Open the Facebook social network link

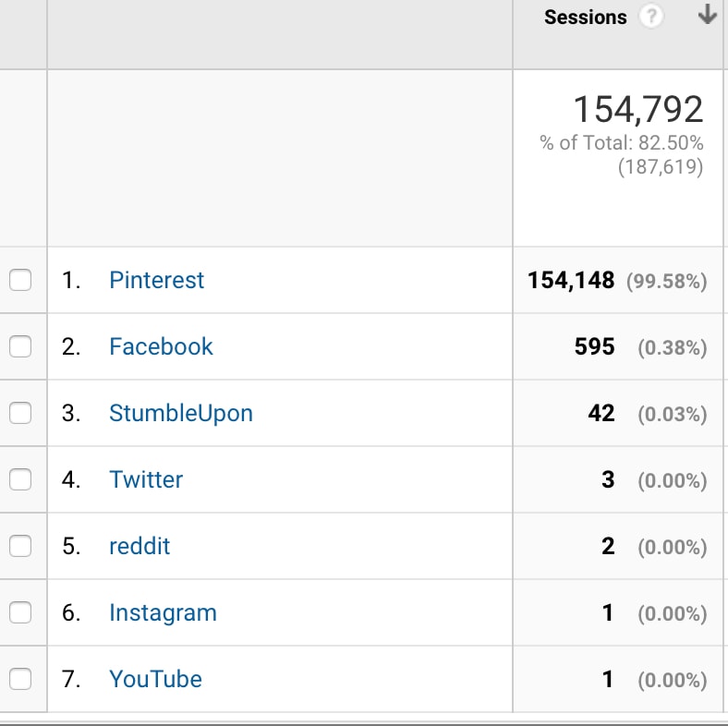[x=161, y=346]
